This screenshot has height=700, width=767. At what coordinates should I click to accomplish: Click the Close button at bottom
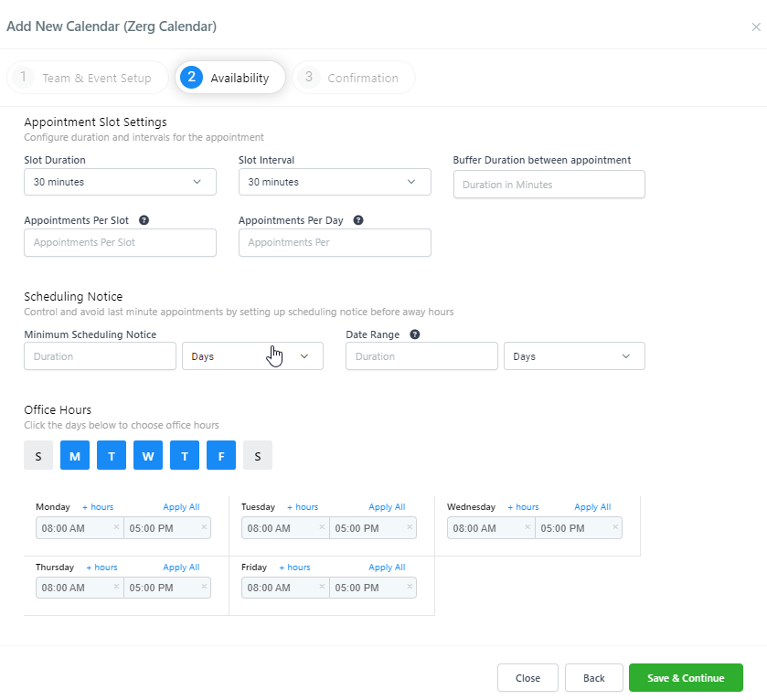(x=527, y=677)
